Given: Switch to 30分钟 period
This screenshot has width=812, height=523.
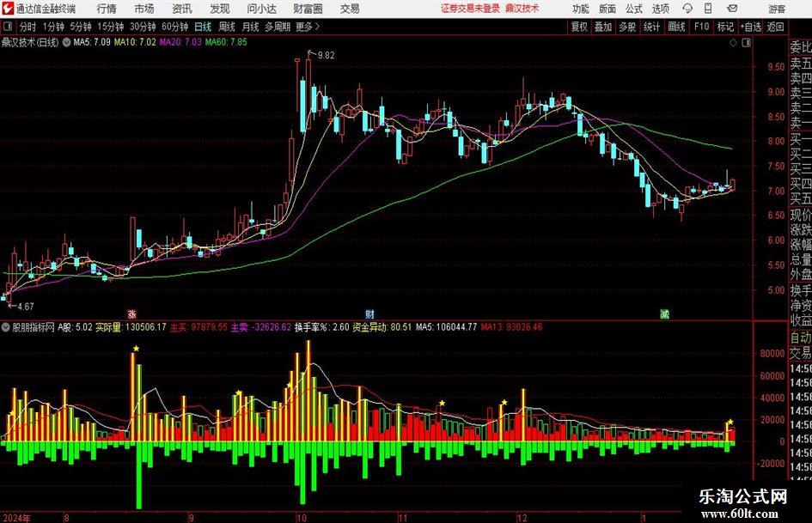Looking at the screenshot, I should [143, 27].
